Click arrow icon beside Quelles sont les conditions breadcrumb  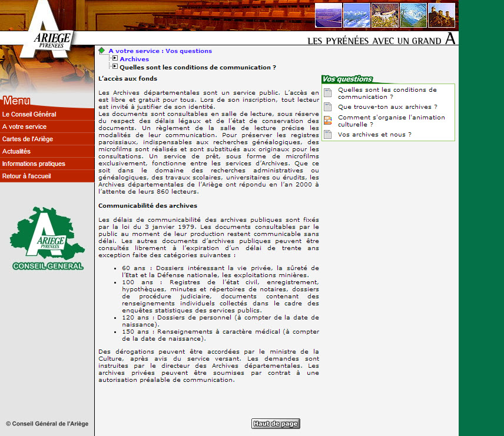[x=115, y=66]
